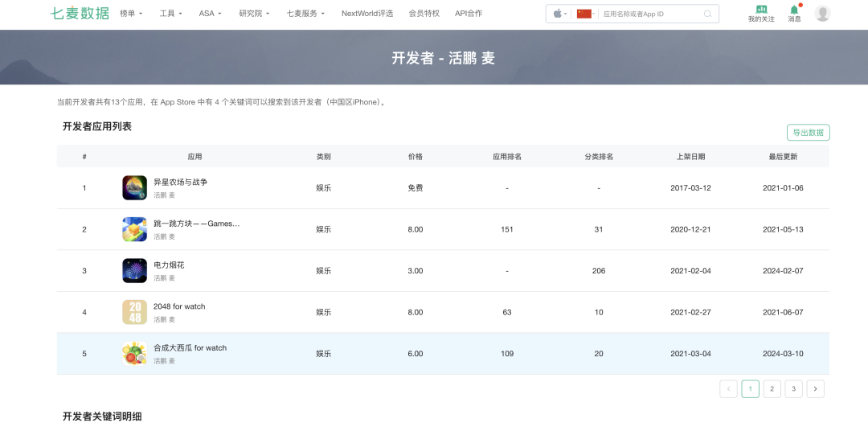Click 分类排名 column header

click(599, 157)
